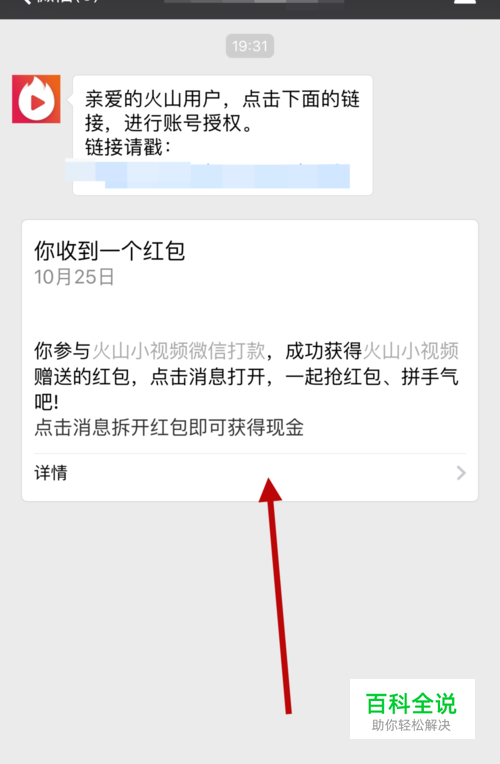
Task: Click the 赠送的红包 message line
Action: click(246, 377)
